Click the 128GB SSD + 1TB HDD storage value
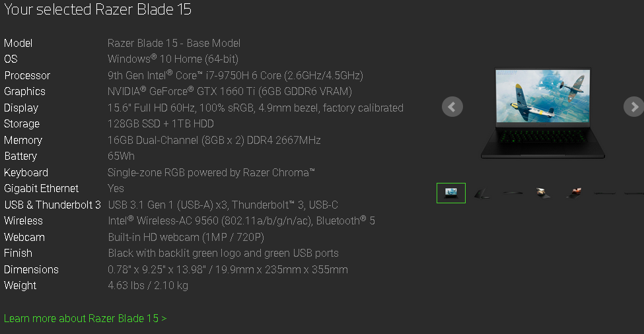The width and height of the screenshot is (644, 334). click(161, 123)
